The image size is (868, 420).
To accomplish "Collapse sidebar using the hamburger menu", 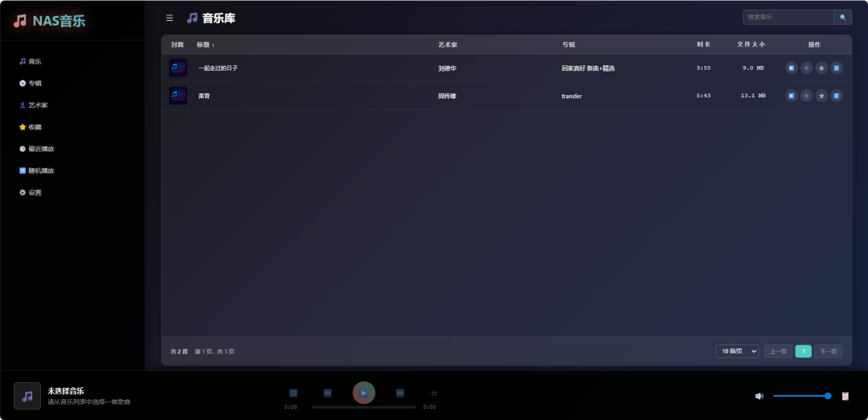I will [169, 18].
